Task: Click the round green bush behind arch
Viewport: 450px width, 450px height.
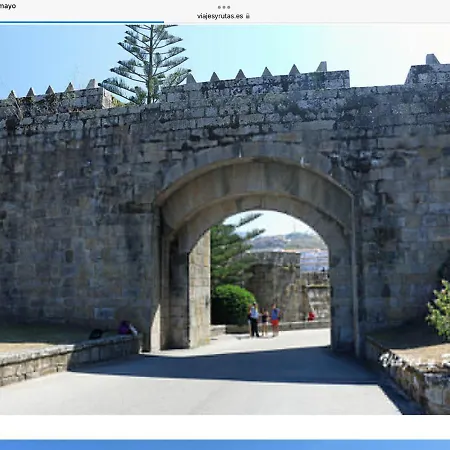Action: point(233,304)
